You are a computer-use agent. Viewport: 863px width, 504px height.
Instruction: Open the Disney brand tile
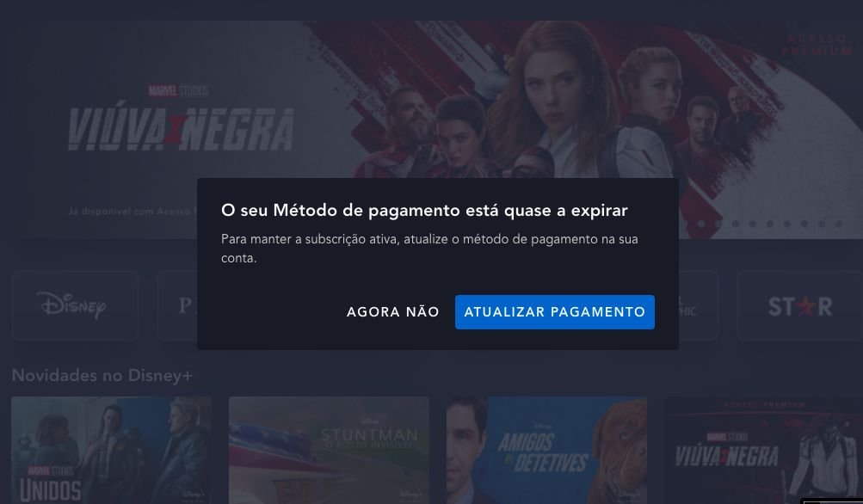tap(76, 306)
